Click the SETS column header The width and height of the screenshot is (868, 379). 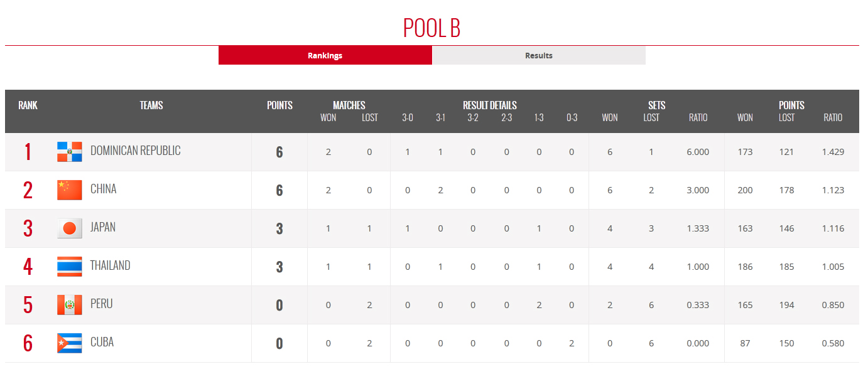tap(657, 105)
